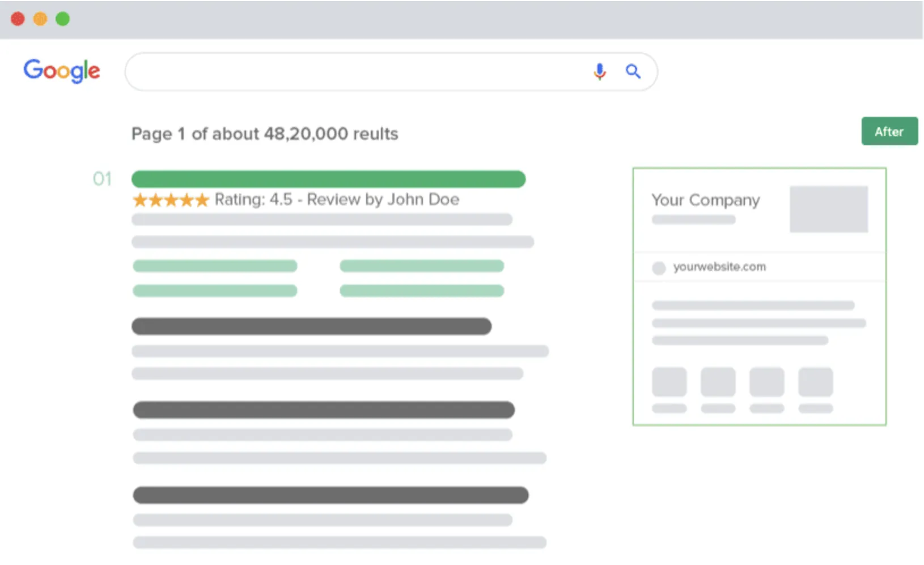Click the Google logo
Screen dimensions: 924x565
click(x=62, y=71)
